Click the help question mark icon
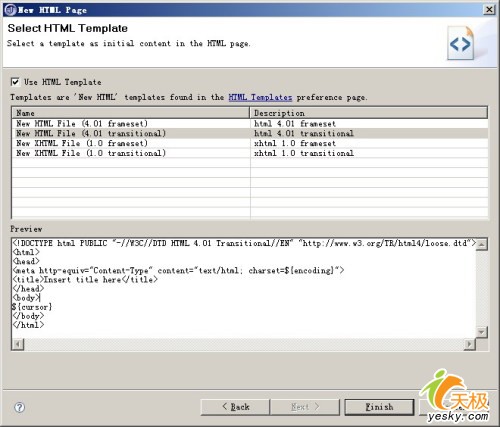 (x=20, y=407)
